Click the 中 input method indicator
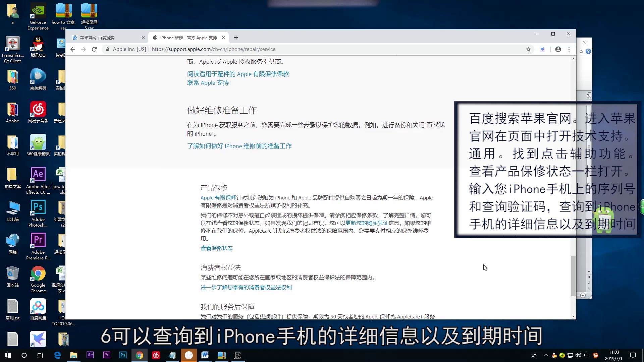The height and width of the screenshot is (362, 644). [x=586, y=355]
